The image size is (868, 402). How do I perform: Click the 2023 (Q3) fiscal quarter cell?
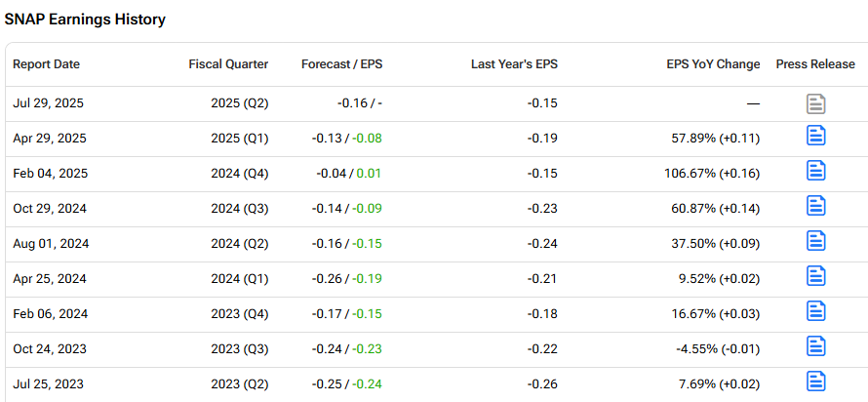pos(240,349)
